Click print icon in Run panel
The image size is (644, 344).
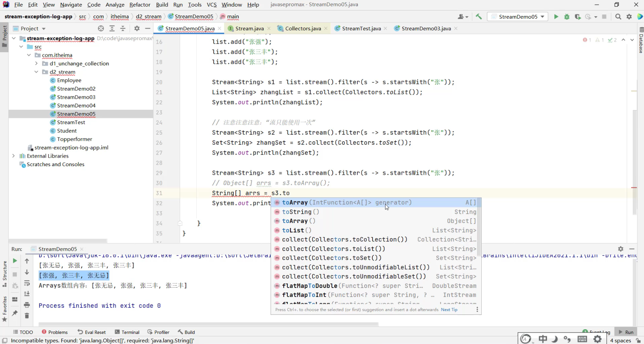[x=27, y=305]
